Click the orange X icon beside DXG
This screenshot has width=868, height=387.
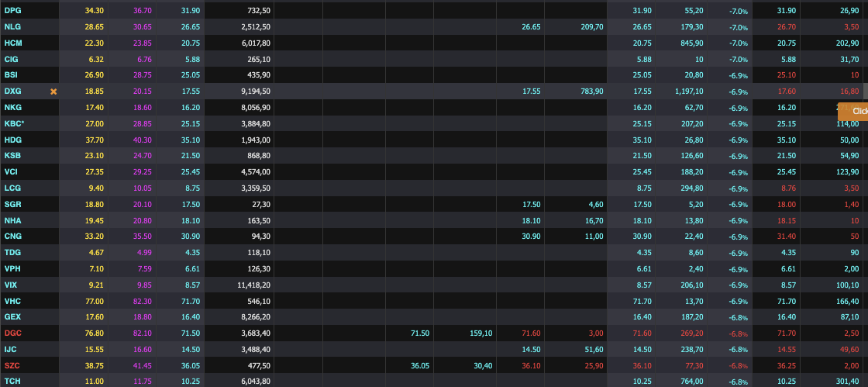click(x=53, y=92)
